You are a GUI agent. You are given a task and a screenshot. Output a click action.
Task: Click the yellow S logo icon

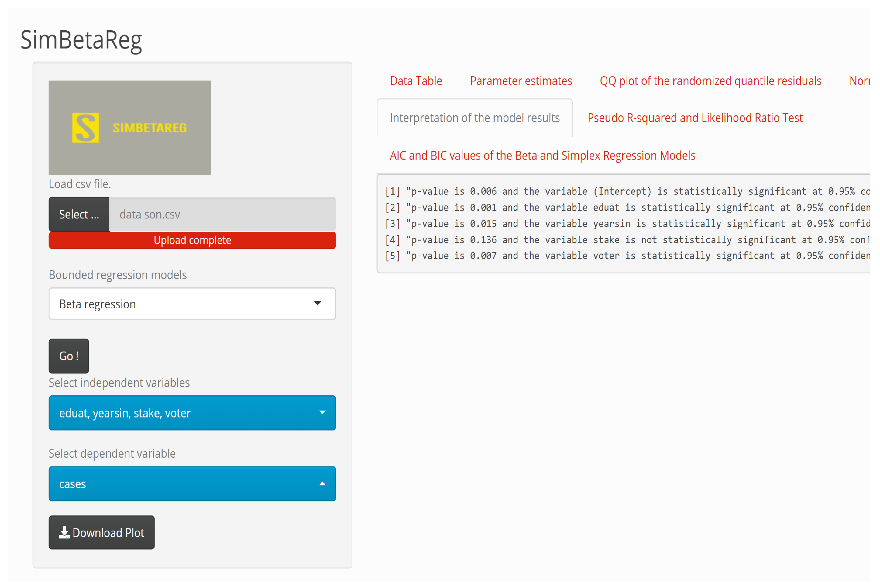tap(85, 128)
